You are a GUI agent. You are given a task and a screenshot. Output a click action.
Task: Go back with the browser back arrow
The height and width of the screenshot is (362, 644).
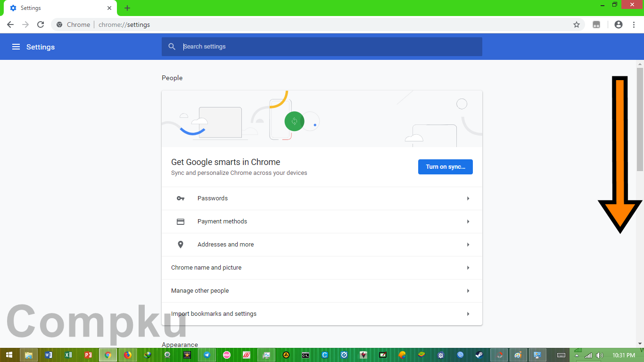[x=10, y=25]
